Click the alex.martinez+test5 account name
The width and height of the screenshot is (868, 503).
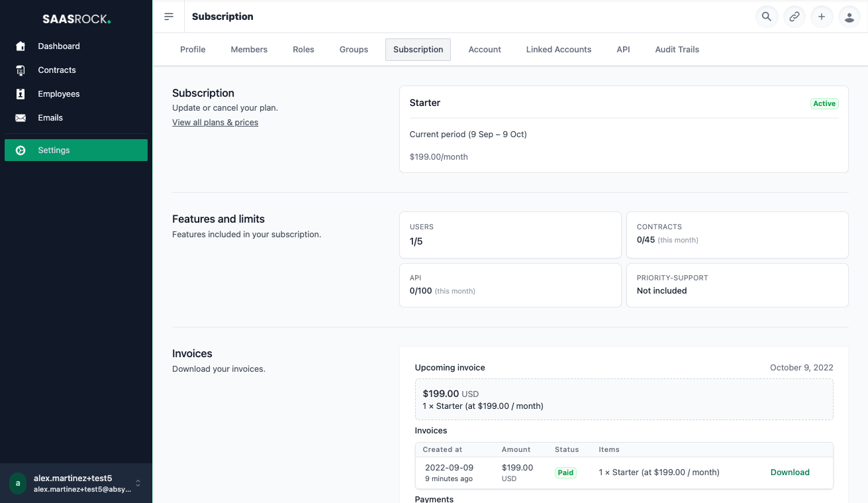point(73,478)
